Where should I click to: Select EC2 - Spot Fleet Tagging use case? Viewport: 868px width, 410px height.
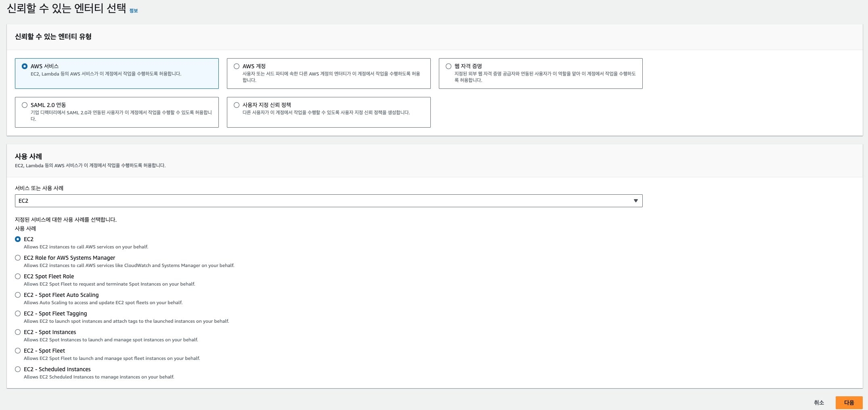pos(18,313)
